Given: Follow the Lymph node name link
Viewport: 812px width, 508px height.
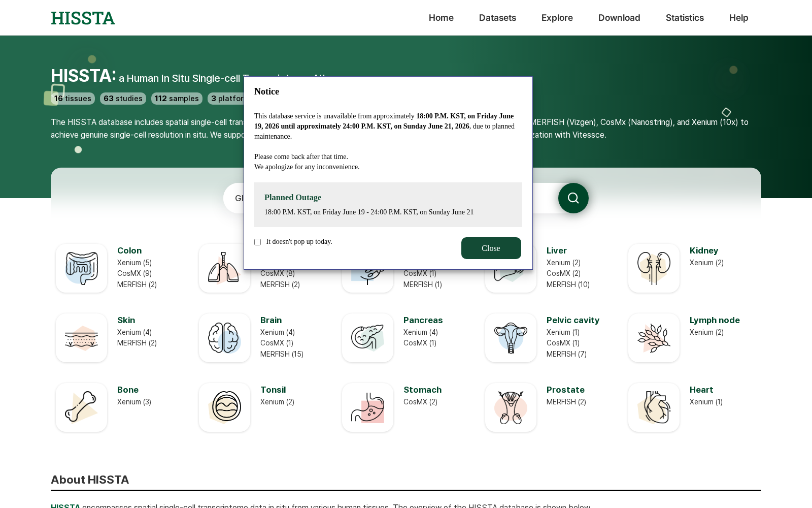Looking at the screenshot, I should click(x=715, y=320).
